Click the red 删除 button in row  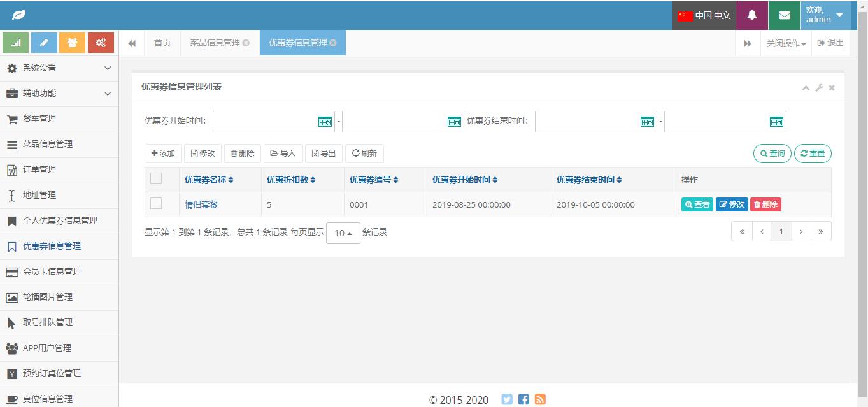(765, 204)
